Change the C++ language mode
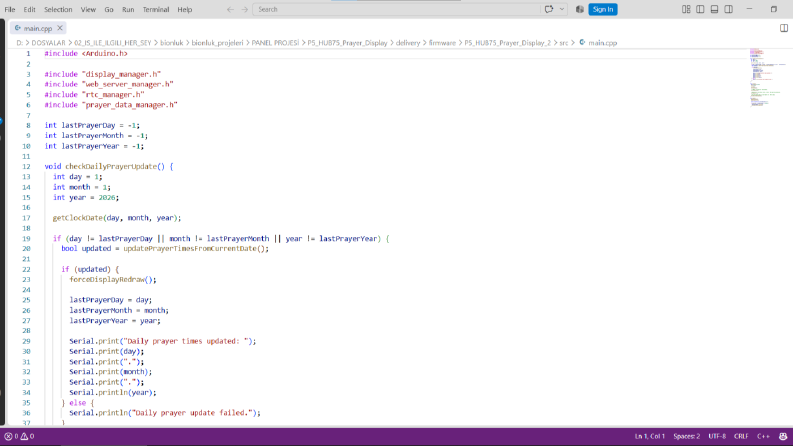 pyautogui.click(x=763, y=436)
